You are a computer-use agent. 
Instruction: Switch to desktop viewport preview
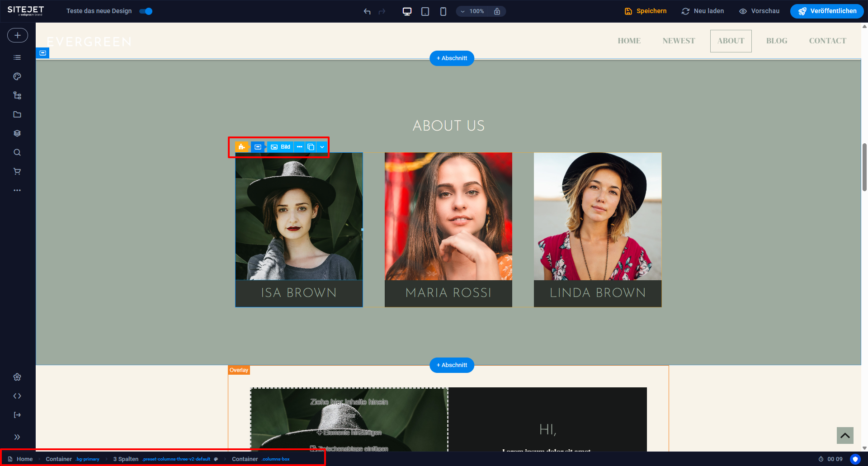407,11
